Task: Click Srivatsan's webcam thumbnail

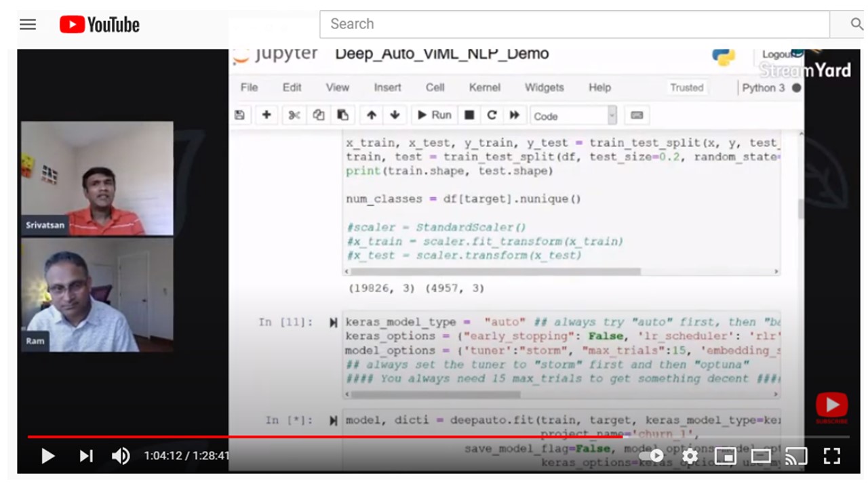Action: [97, 178]
